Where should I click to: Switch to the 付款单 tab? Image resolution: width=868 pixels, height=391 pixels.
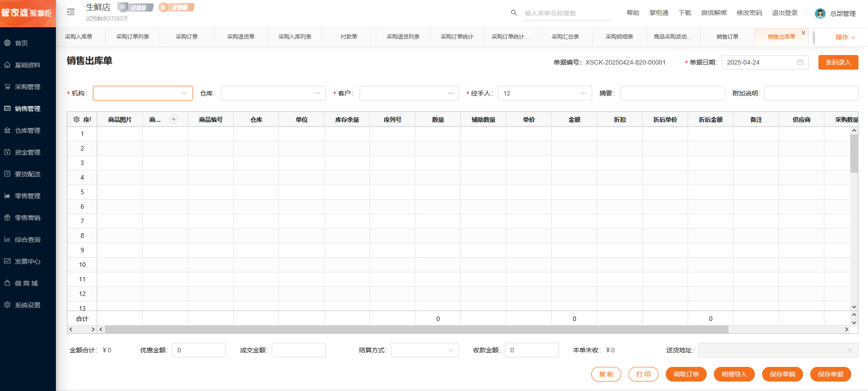(349, 37)
